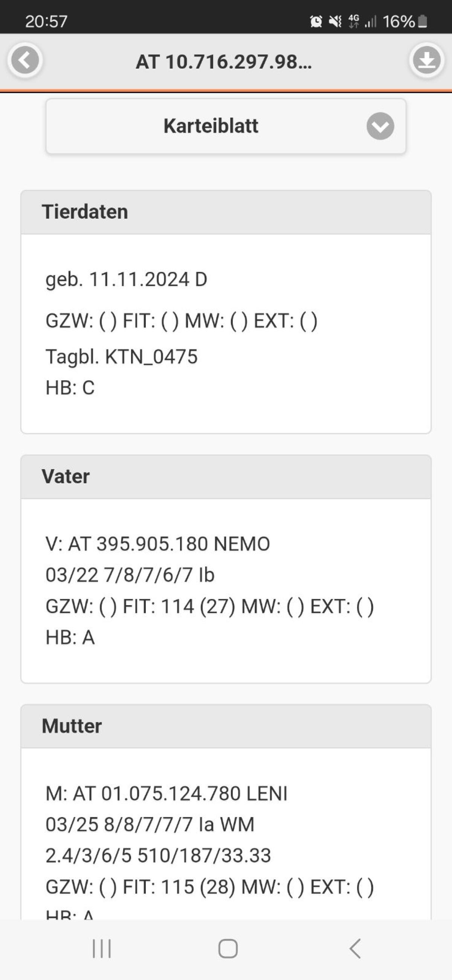The image size is (452, 980).
Task: Collapse the Mutter section header
Action: (x=226, y=726)
